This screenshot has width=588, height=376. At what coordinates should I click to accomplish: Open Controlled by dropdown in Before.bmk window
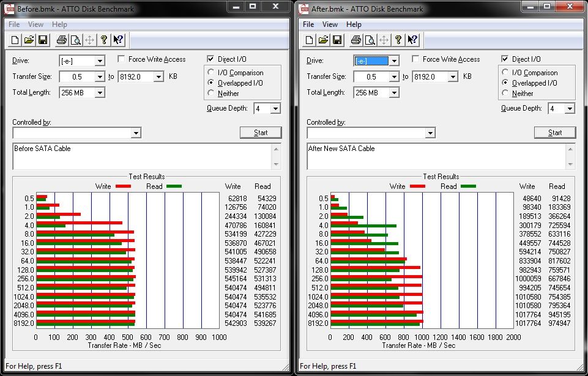pyautogui.click(x=136, y=133)
